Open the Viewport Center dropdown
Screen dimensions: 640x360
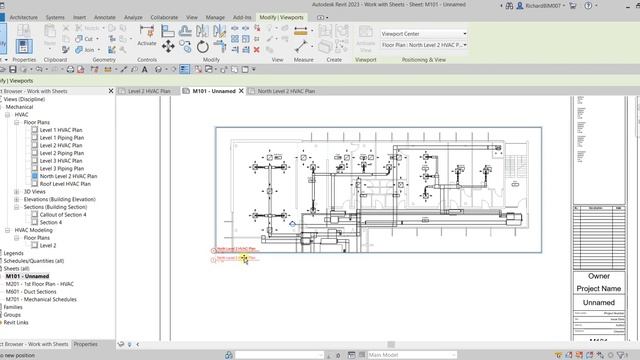[x=424, y=33]
